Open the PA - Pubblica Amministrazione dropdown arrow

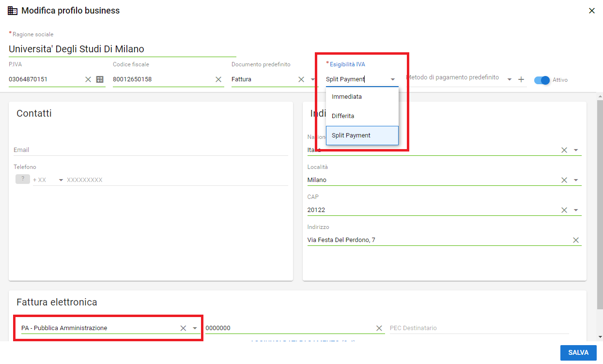[195, 328]
